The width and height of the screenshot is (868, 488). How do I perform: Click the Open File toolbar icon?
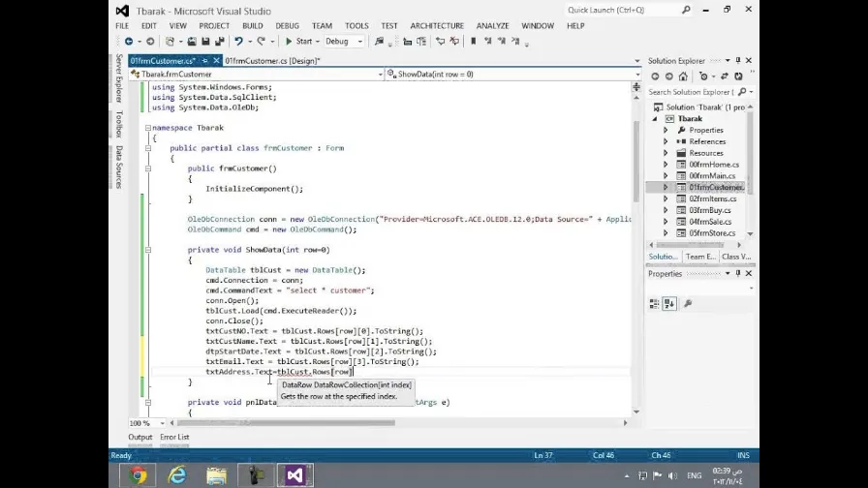[x=192, y=42]
